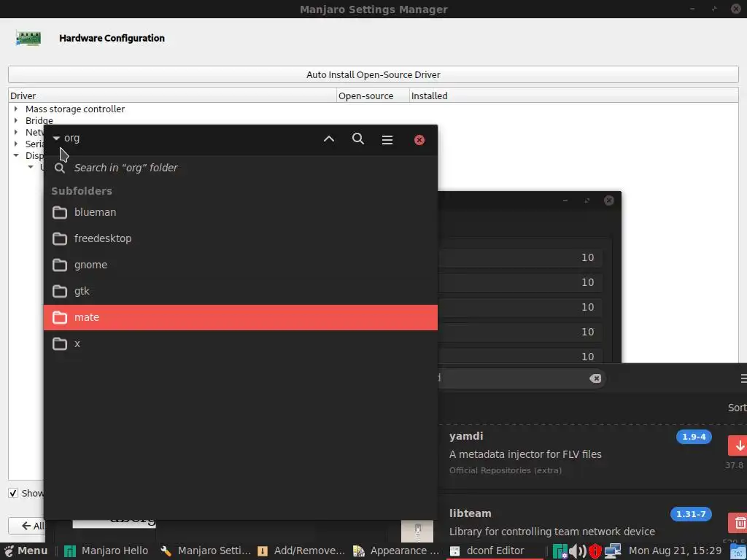Switch to Manjaro Hello taskbar window
Screen dimensions: 747x560
pos(107,551)
